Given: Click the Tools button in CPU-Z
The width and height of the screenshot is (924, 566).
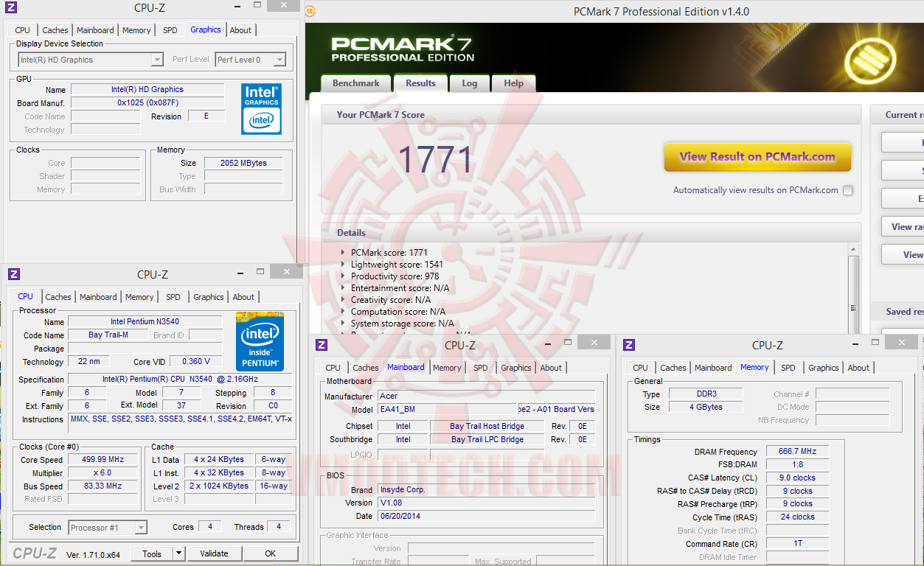Looking at the screenshot, I should pos(152,553).
